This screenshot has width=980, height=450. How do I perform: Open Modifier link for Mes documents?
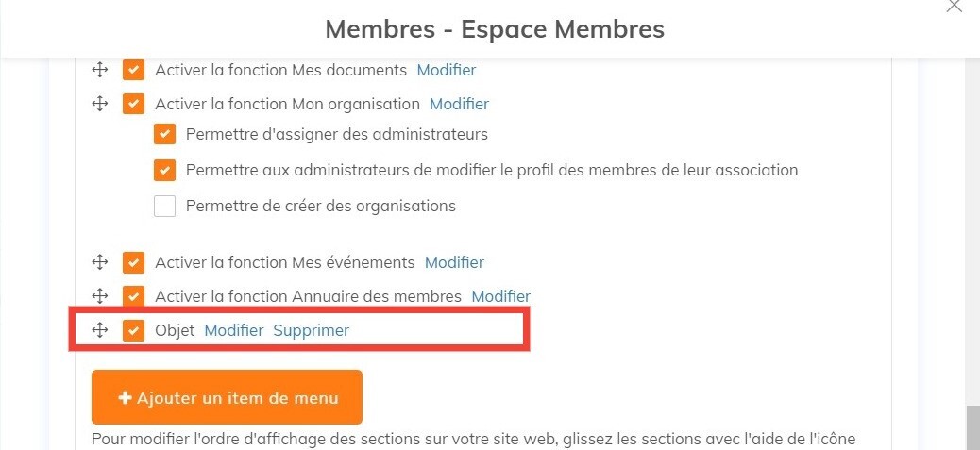(x=447, y=70)
